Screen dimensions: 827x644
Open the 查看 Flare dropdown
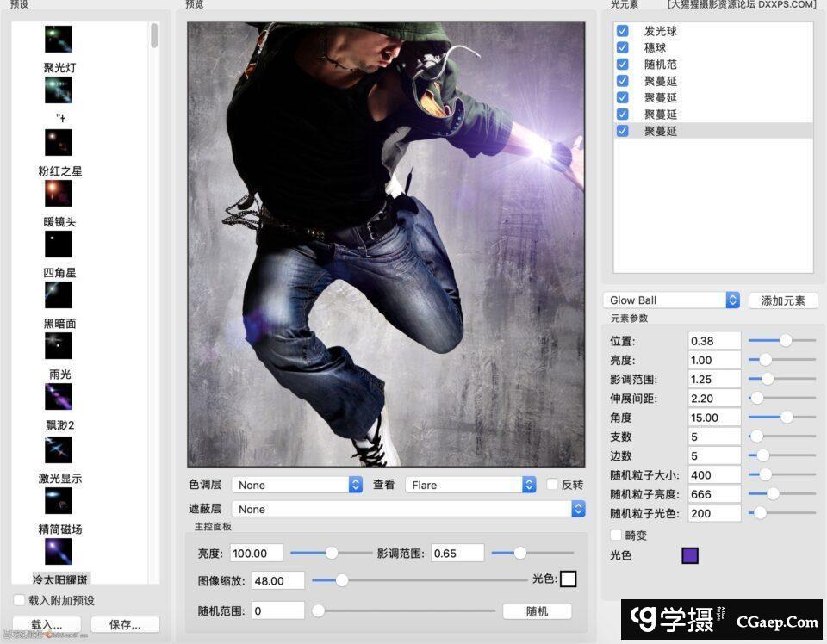click(x=470, y=485)
